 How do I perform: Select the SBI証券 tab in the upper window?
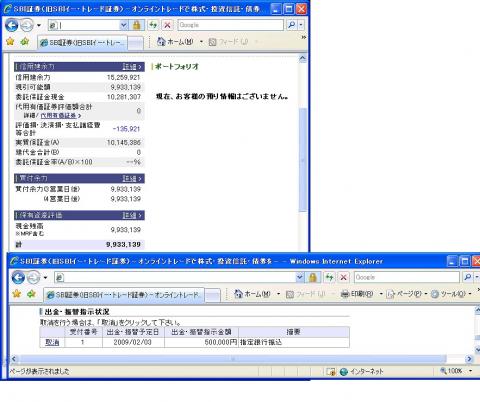83,43
